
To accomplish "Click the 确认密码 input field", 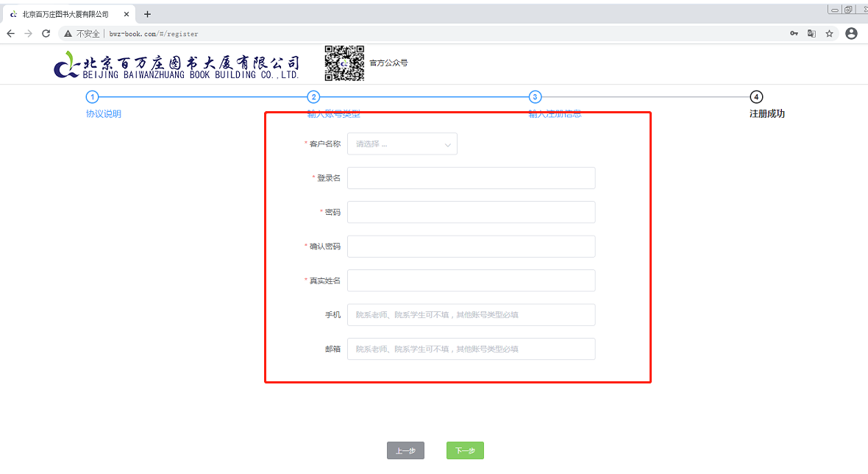I will click(471, 247).
